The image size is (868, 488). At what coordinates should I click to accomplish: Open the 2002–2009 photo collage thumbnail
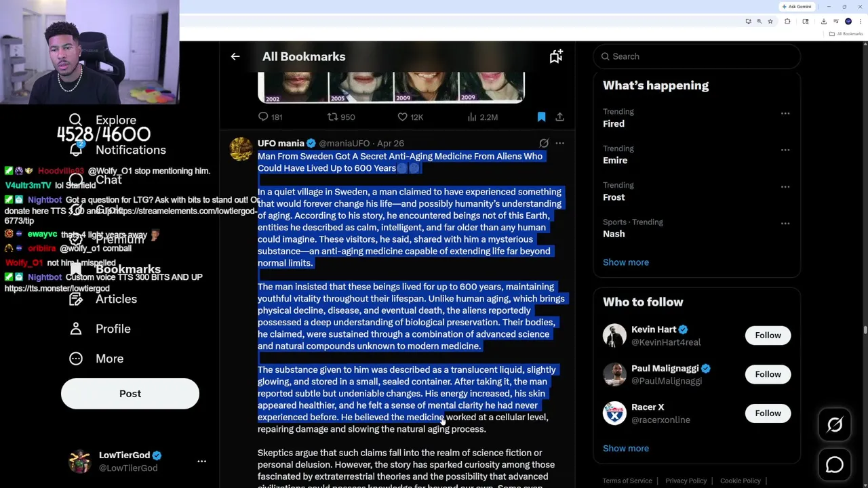click(391, 87)
